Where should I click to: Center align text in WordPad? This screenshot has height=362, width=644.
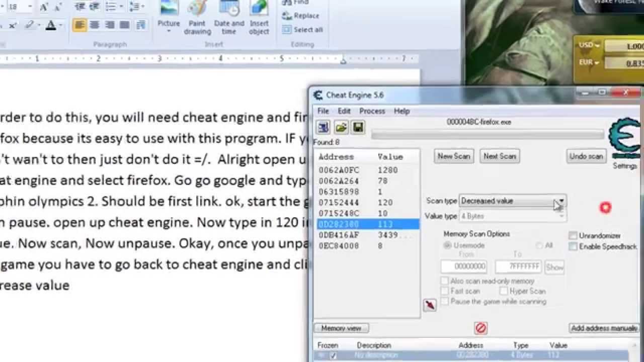point(95,25)
